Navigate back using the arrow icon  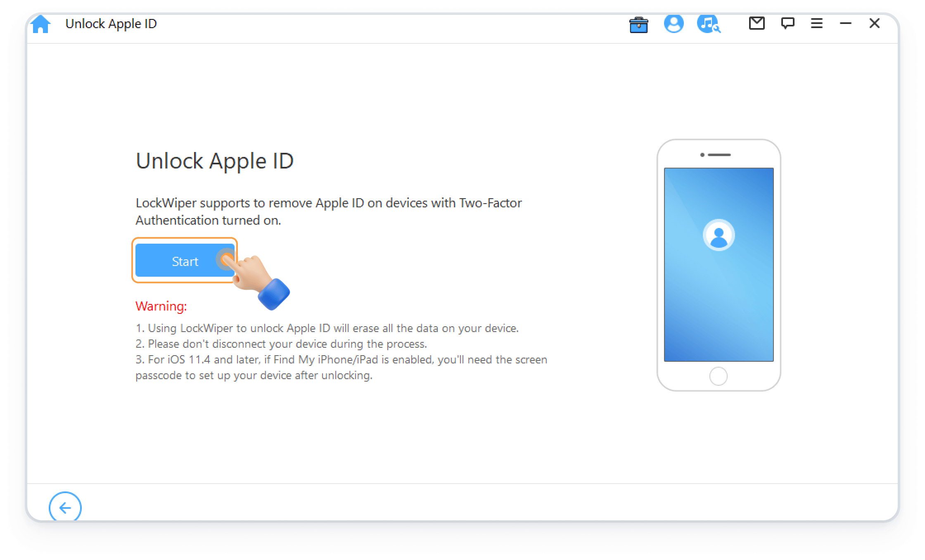click(65, 508)
